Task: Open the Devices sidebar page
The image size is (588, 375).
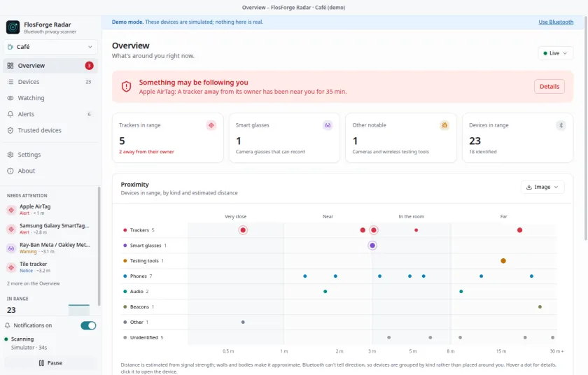Action: click(50, 82)
